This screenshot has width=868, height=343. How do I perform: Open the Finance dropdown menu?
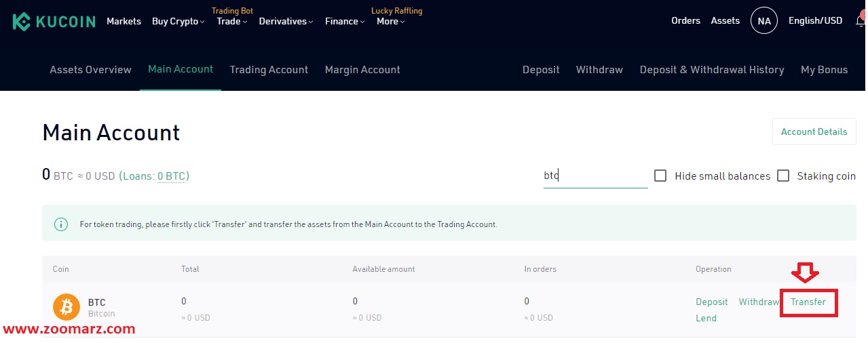[345, 21]
